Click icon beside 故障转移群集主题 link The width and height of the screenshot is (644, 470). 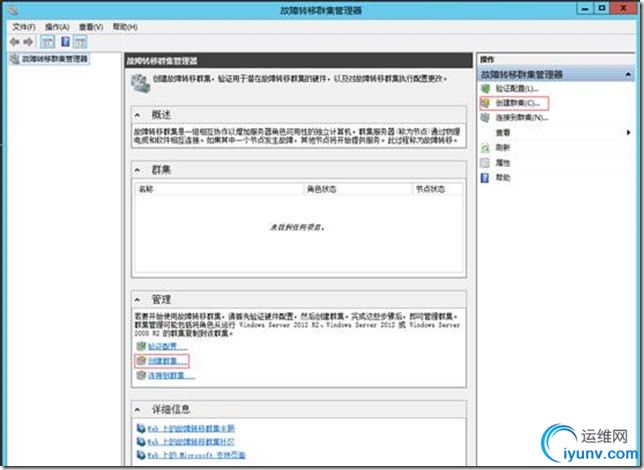[x=141, y=429]
